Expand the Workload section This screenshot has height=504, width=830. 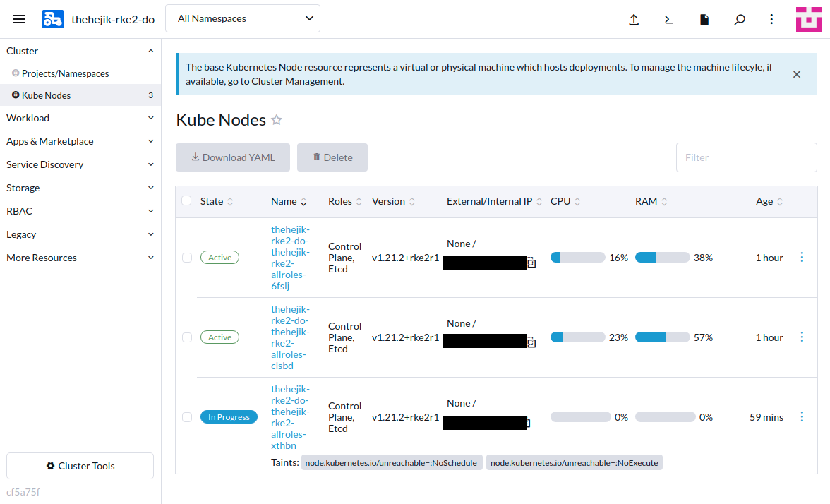[80, 117]
